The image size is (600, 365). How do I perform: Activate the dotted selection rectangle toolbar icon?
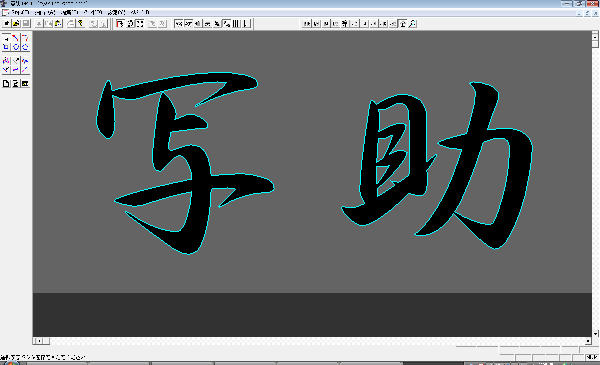click(x=140, y=24)
